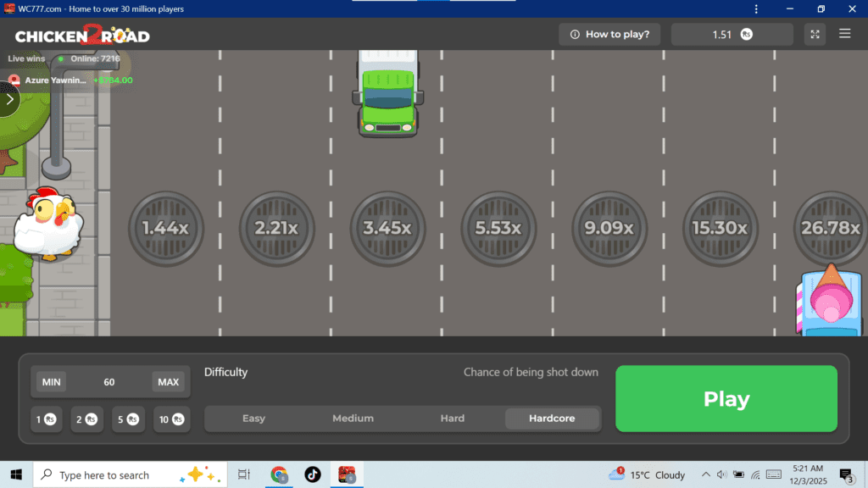Switch difficulty to Hard
The width and height of the screenshot is (868, 488).
[452, 419]
